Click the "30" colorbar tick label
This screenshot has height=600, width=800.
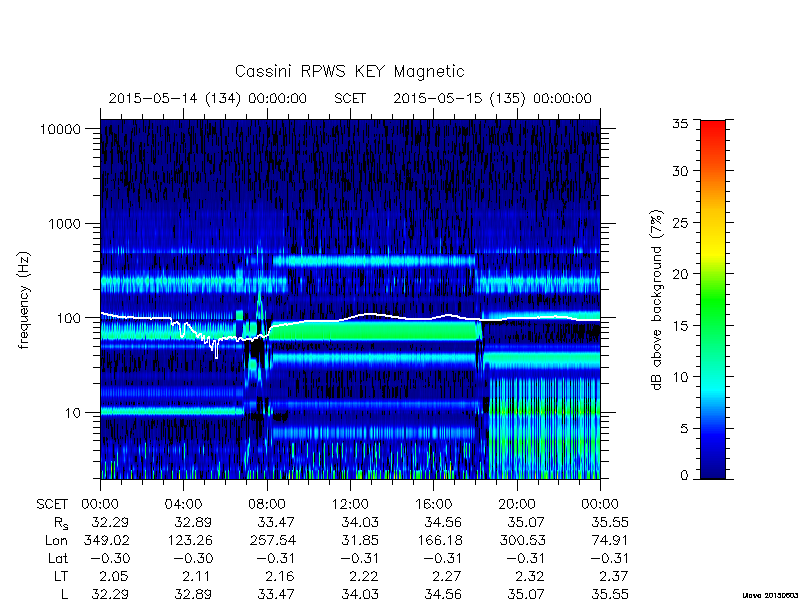[x=680, y=171]
